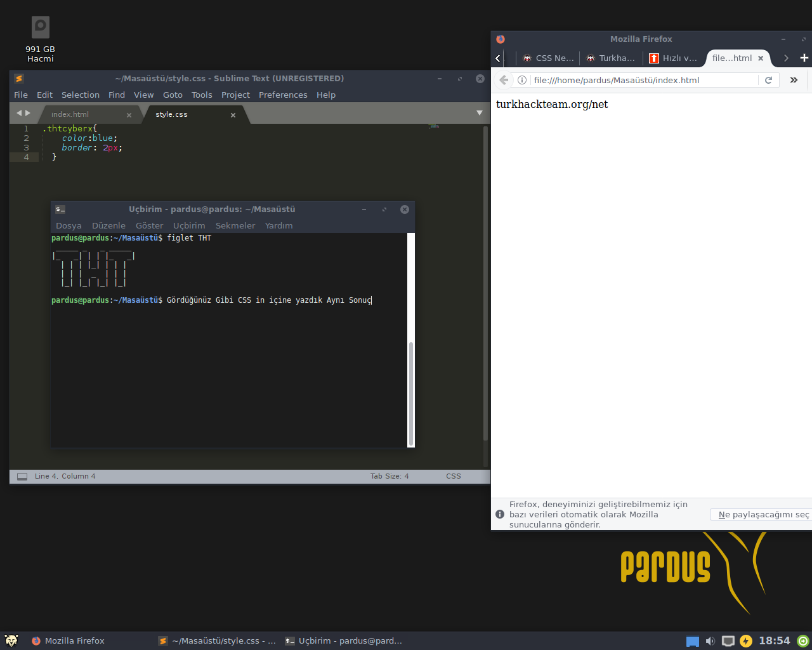Reload the page in Firefox
This screenshot has width=812, height=650.
768,80
